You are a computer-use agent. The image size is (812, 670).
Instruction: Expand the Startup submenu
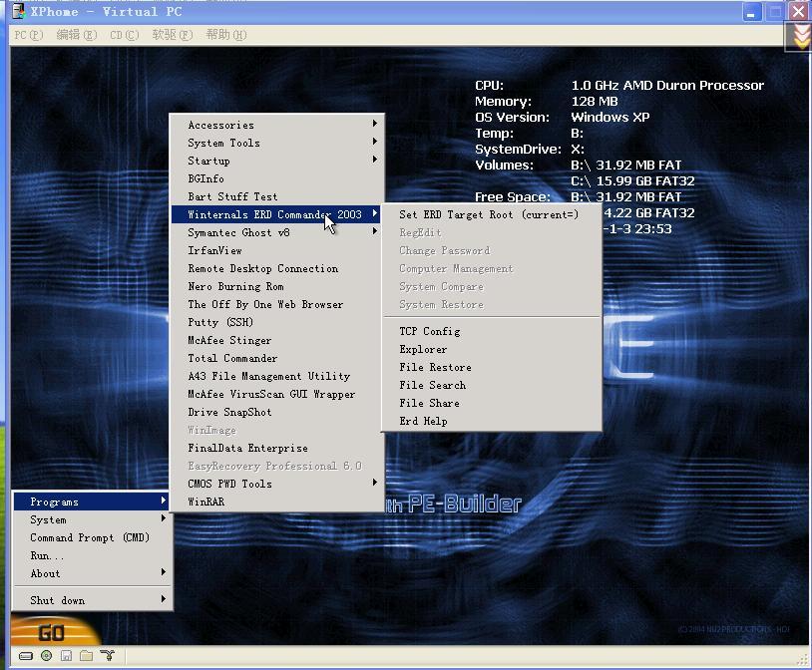[277, 161]
